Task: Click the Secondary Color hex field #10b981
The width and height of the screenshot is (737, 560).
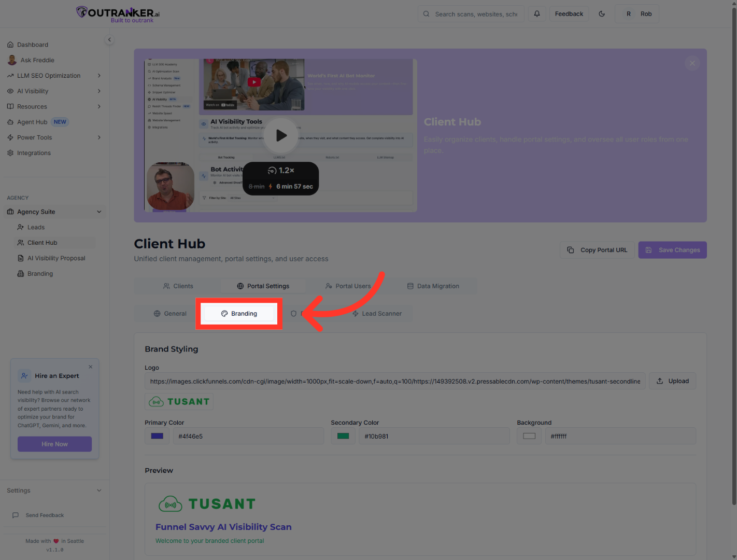Action: [x=434, y=436]
